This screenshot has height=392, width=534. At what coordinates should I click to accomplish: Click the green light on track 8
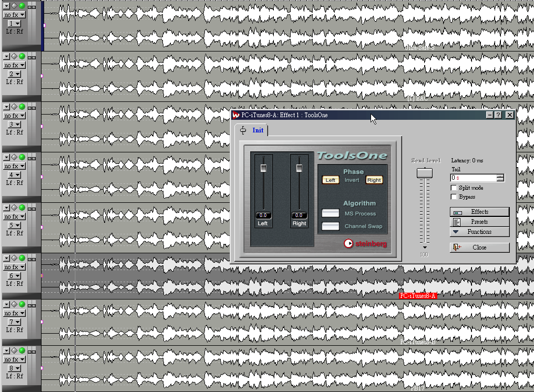22,351
